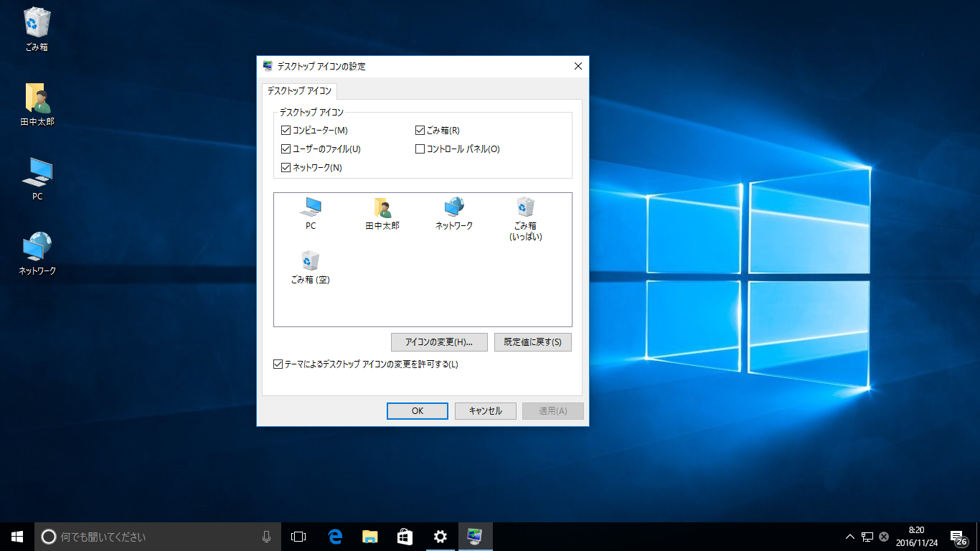Enable the コントロール パネル(O) checkbox
The image size is (980, 551).
click(420, 149)
